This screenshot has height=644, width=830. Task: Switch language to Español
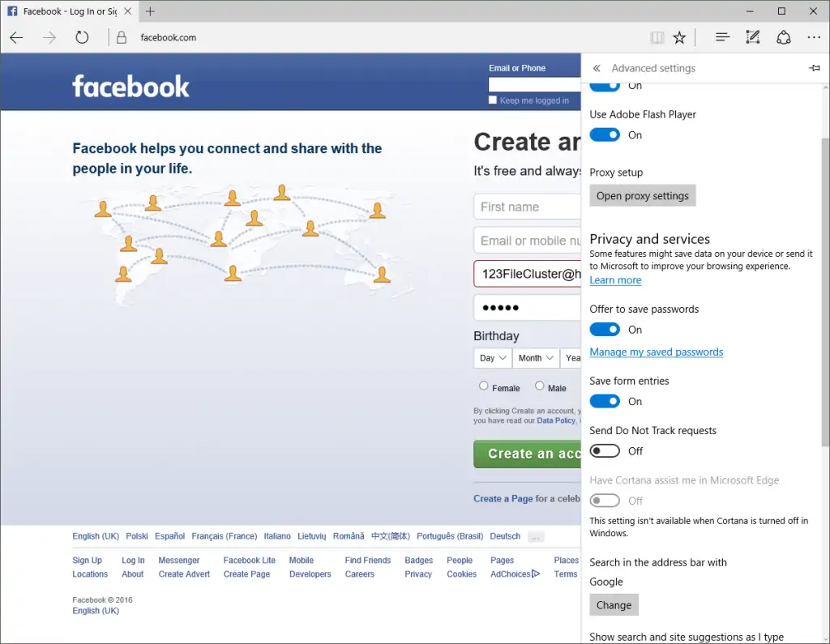coord(169,536)
